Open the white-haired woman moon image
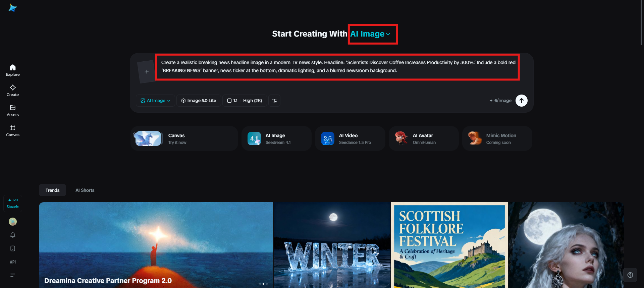 click(x=566, y=245)
